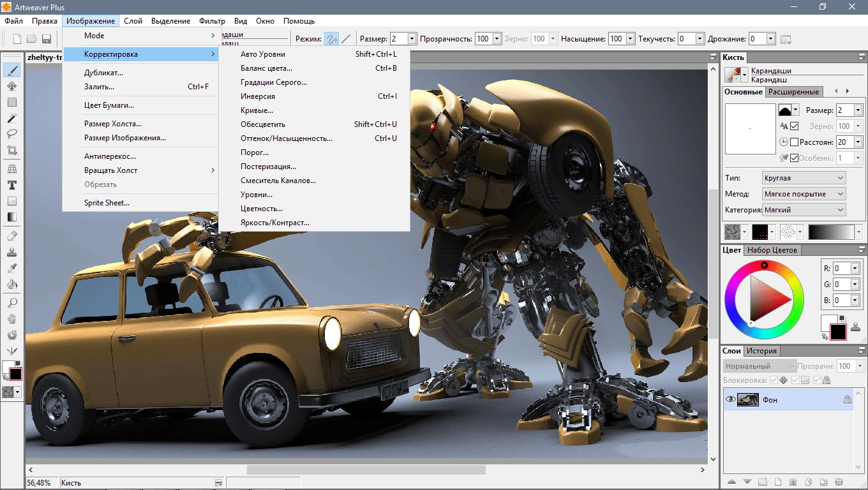Open the Категория Мягкий combo box
868x490 pixels.
pyautogui.click(x=804, y=209)
